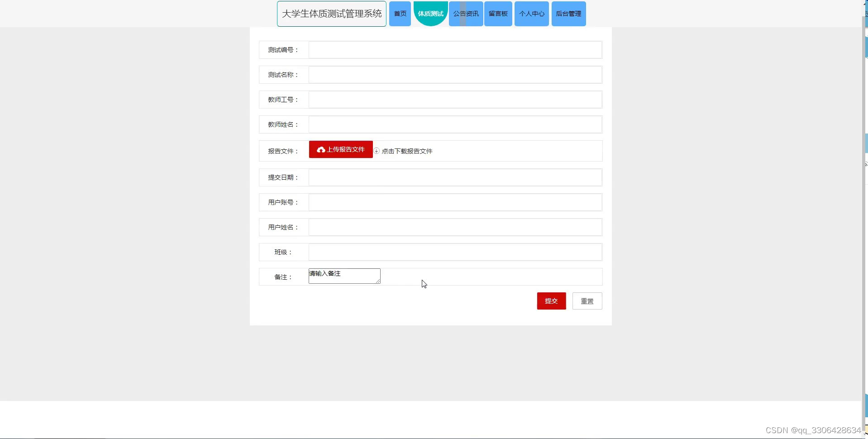Go to the 公告资讯 tab
Screen dimensions: 868x439
[466, 14]
